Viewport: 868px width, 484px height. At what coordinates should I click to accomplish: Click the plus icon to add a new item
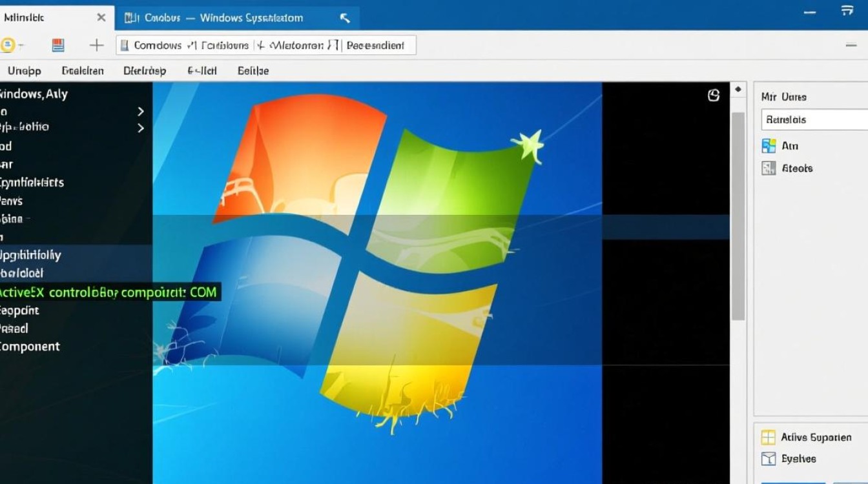96,45
